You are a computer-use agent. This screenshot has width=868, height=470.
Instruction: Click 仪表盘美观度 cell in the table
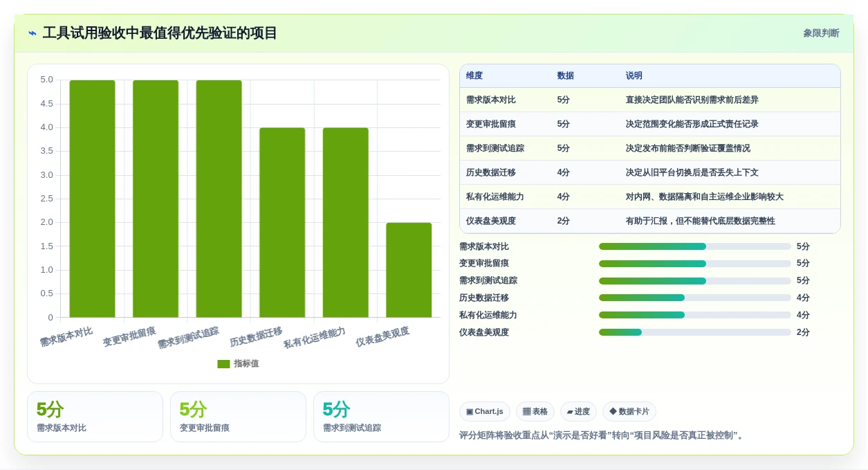click(x=491, y=222)
